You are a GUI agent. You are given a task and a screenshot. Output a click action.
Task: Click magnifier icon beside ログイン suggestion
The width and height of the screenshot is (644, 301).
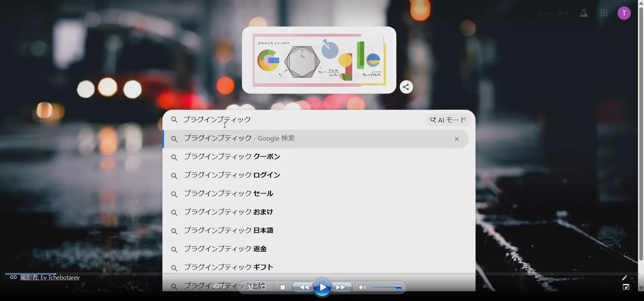174,176
